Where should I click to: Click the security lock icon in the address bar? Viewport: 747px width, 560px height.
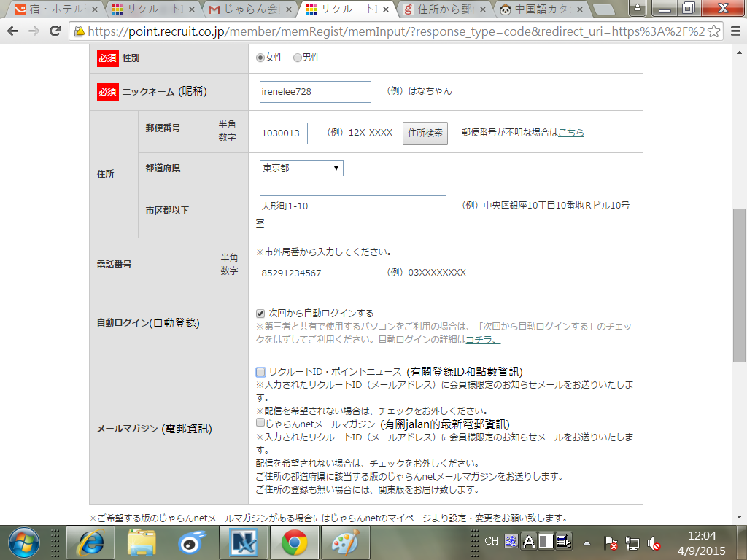(x=79, y=31)
